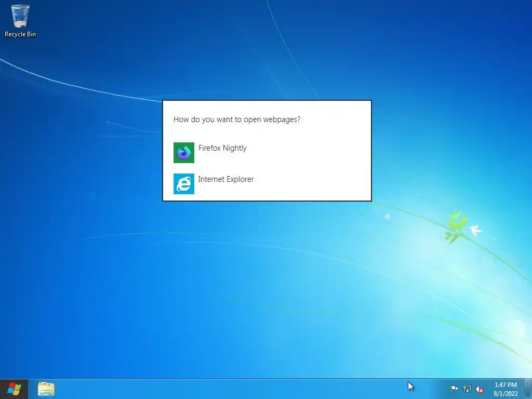Select the Internet Explorer icon in the dialog

point(184,184)
